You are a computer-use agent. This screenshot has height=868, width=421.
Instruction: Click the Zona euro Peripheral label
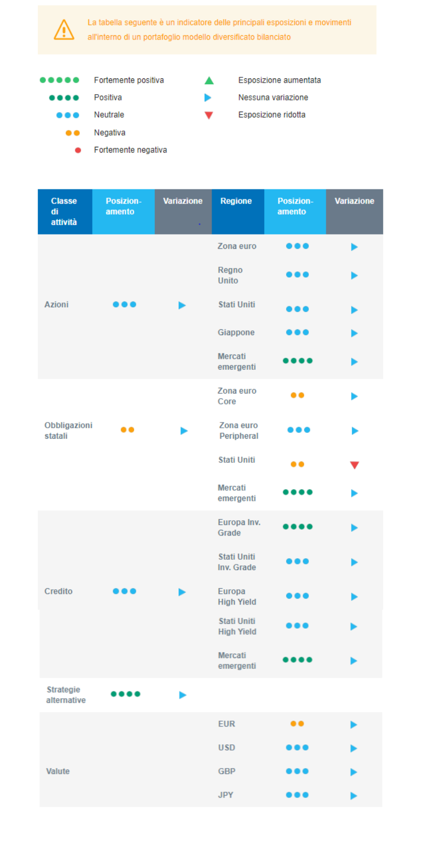239,430
